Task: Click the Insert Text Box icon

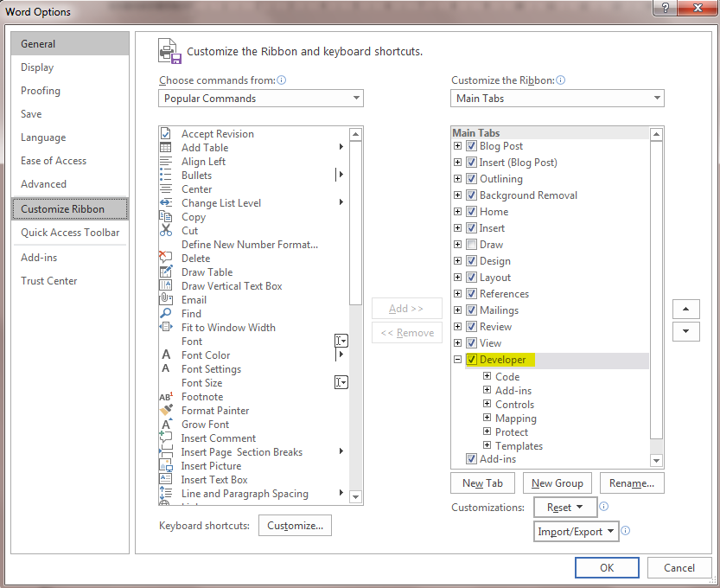Action: pyautogui.click(x=165, y=479)
